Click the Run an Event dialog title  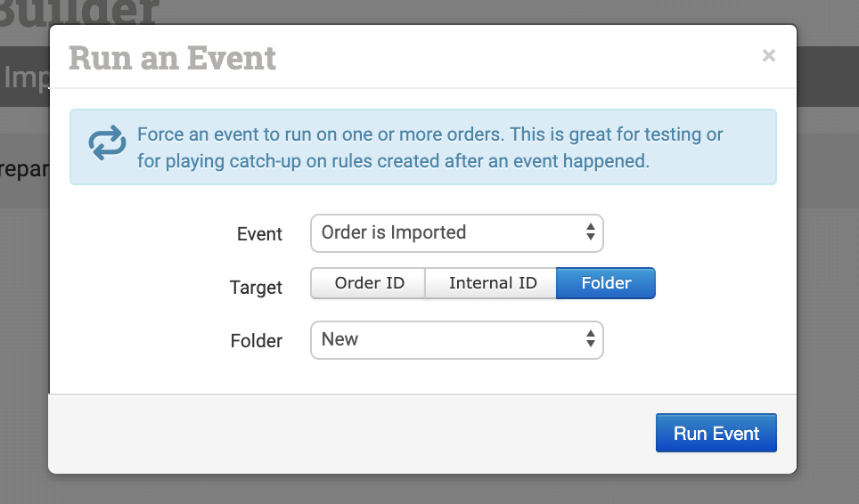(x=173, y=59)
